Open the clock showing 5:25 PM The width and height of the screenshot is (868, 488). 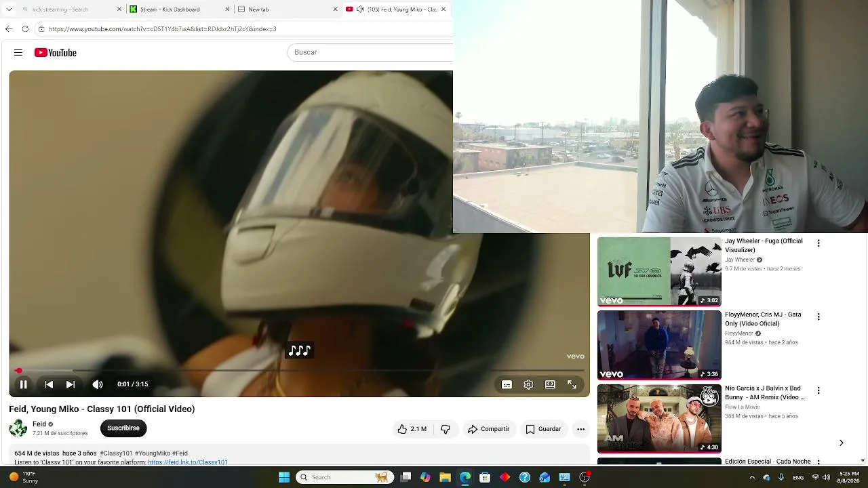click(x=849, y=477)
